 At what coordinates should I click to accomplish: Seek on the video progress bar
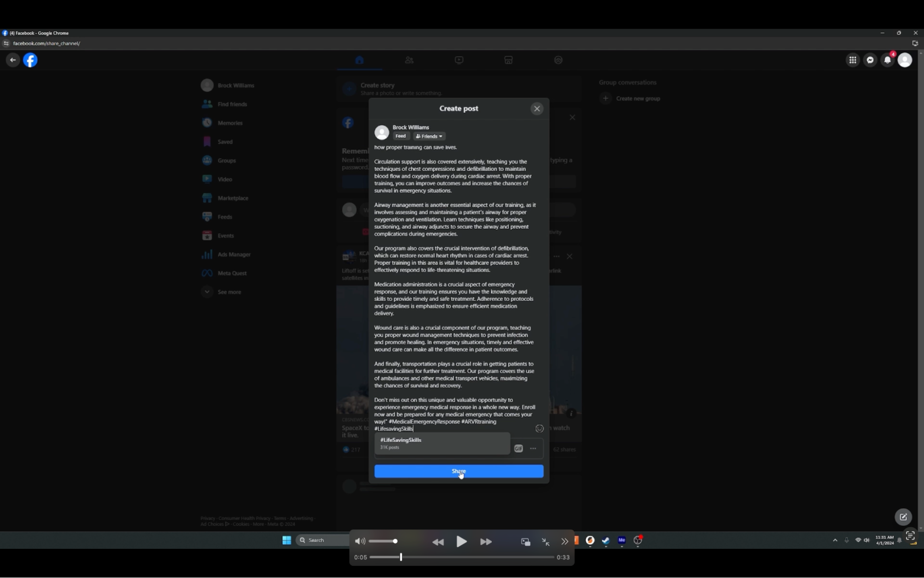tap(461, 557)
